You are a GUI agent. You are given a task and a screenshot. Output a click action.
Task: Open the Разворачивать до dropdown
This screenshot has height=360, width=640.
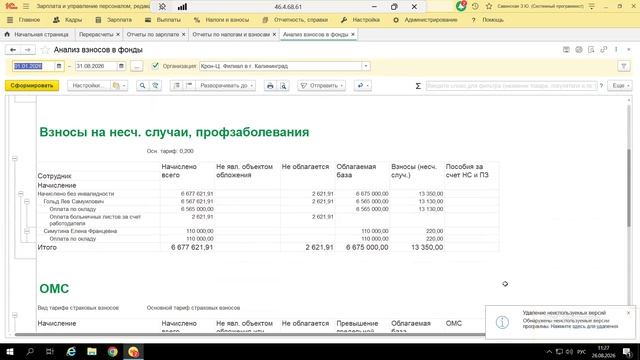pos(226,86)
